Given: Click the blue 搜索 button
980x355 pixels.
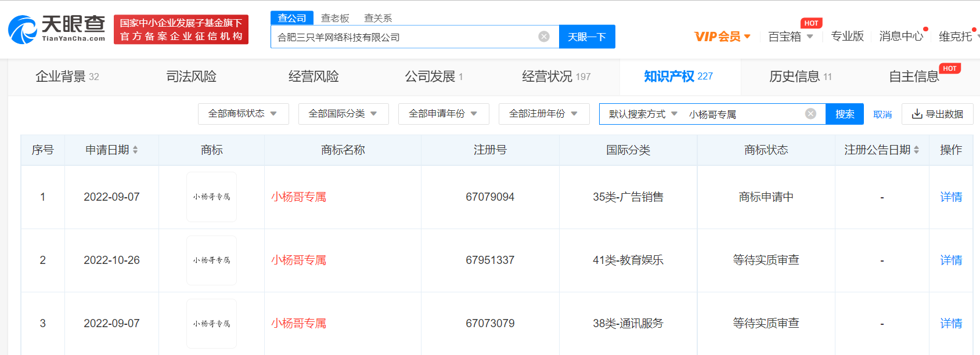Looking at the screenshot, I should coord(845,114).
